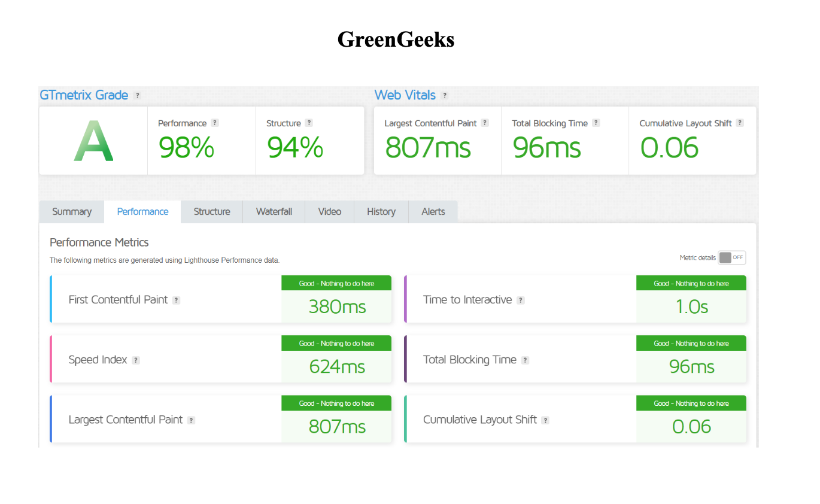Open Total Blocking Time help tooltip
The width and height of the screenshot is (820, 504).
[x=596, y=123]
